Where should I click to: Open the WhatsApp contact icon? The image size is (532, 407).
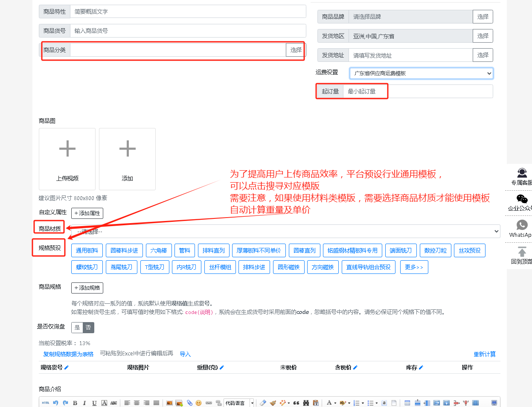coord(522,225)
